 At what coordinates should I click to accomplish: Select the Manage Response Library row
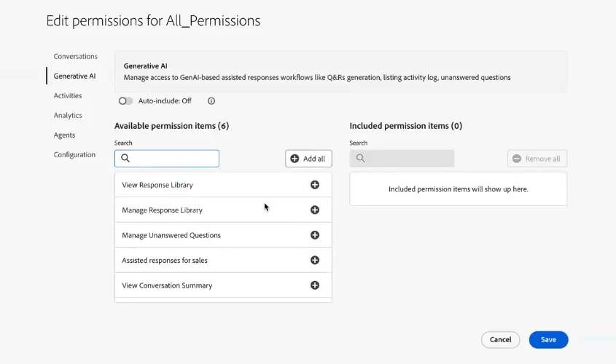click(223, 210)
